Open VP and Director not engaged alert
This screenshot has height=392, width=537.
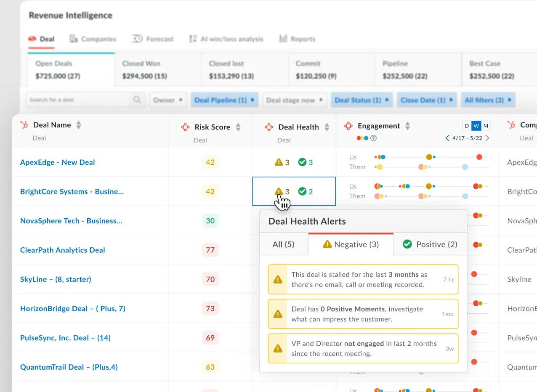(363, 348)
